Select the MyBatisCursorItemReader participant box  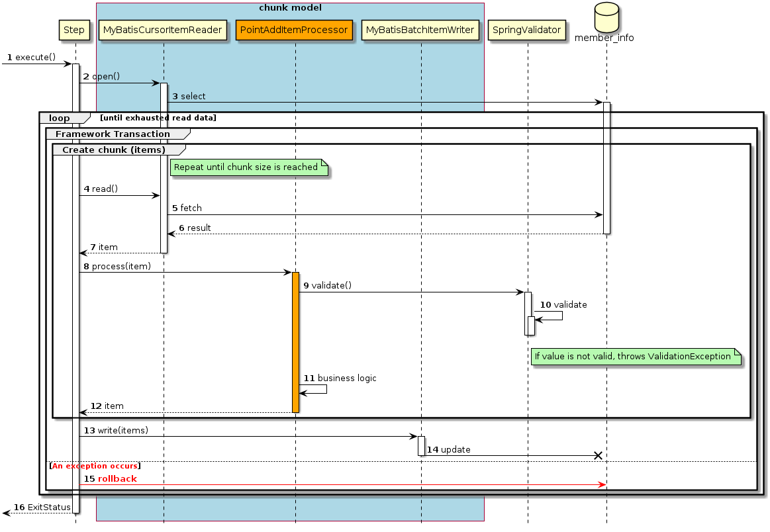[x=163, y=30]
